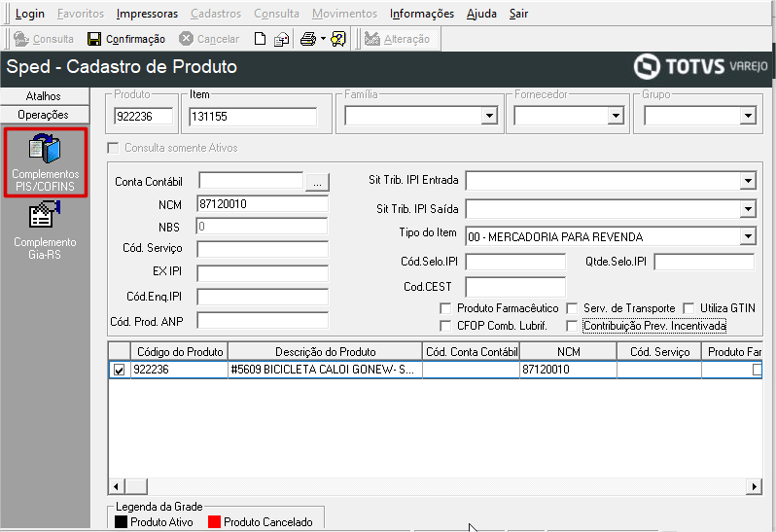Select BICICLETA CALOI GONEW description cell
The width and height of the screenshot is (776, 532).
coord(325,370)
